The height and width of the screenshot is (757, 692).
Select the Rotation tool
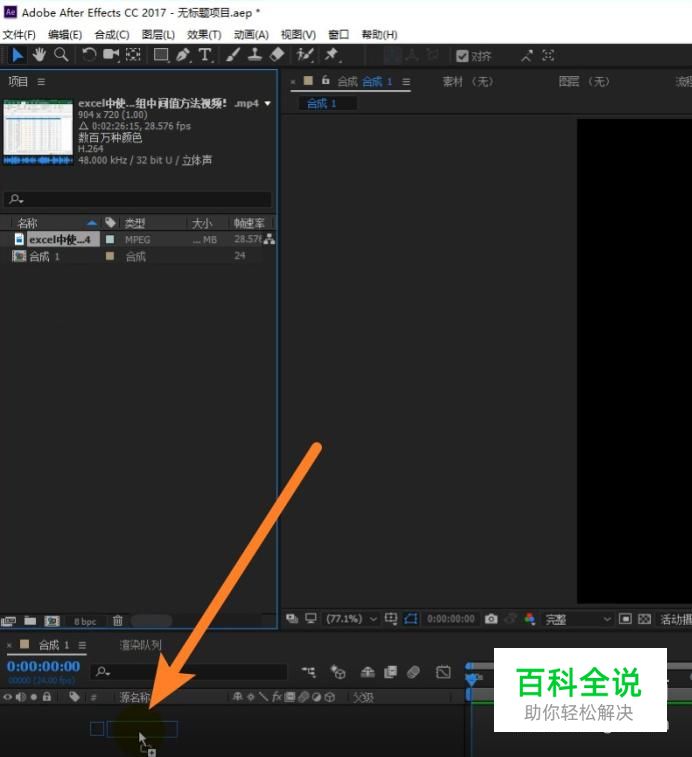click(89, 55)
